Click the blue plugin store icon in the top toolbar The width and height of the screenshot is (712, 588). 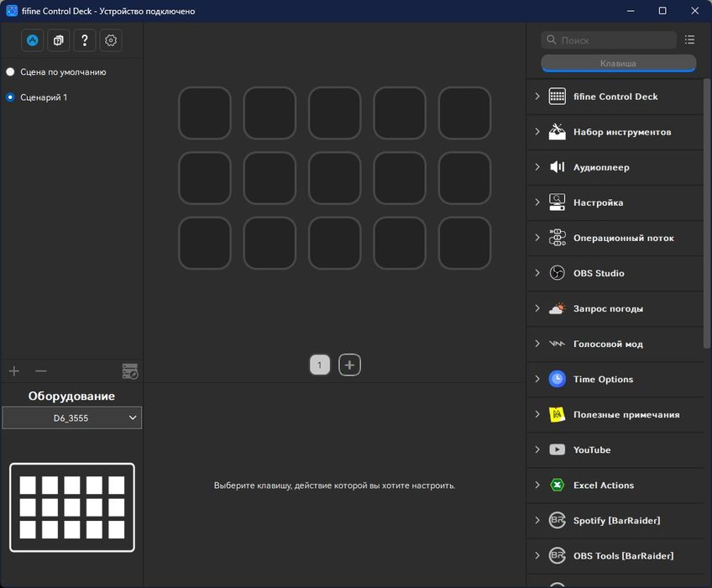(x=33, y=40)
